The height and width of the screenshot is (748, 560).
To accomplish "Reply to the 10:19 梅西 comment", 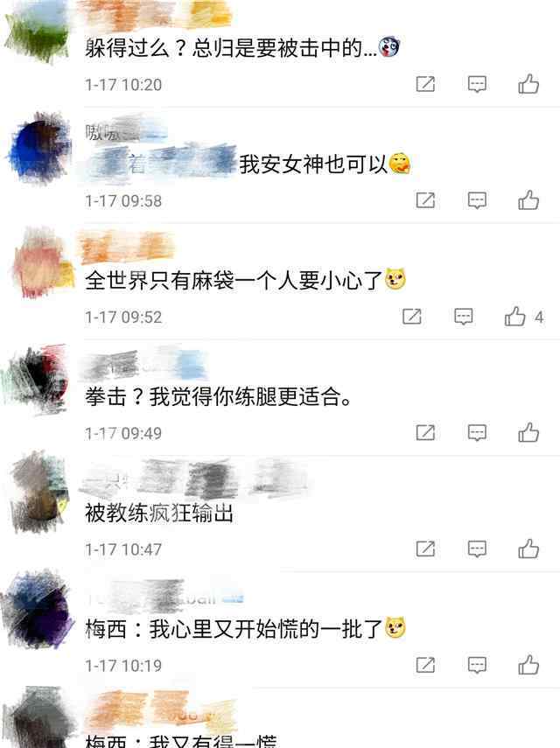I will pos(477,665).
